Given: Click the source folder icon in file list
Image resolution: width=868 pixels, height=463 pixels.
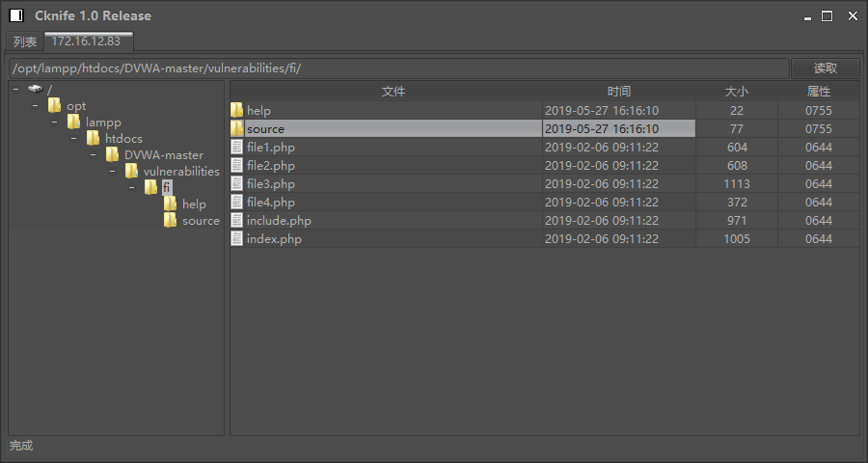Looking at the screenshot, I should pyautogui.click(x=237, y=129).
